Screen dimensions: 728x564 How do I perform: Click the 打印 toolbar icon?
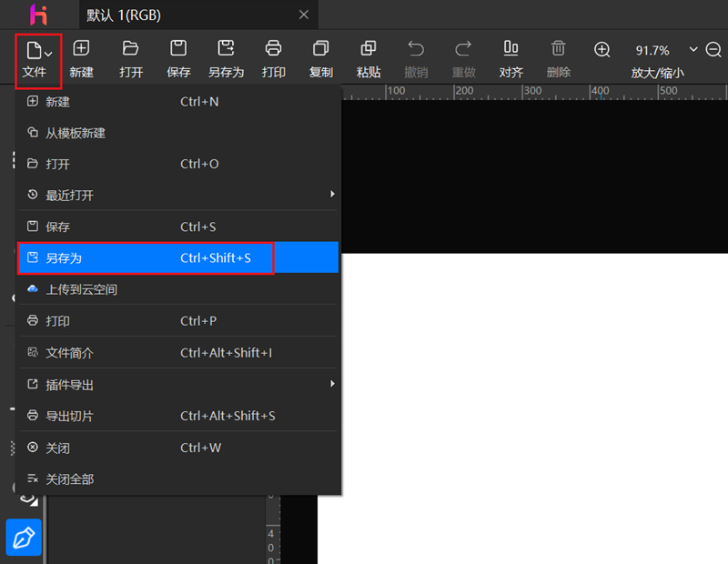point(274,59)
